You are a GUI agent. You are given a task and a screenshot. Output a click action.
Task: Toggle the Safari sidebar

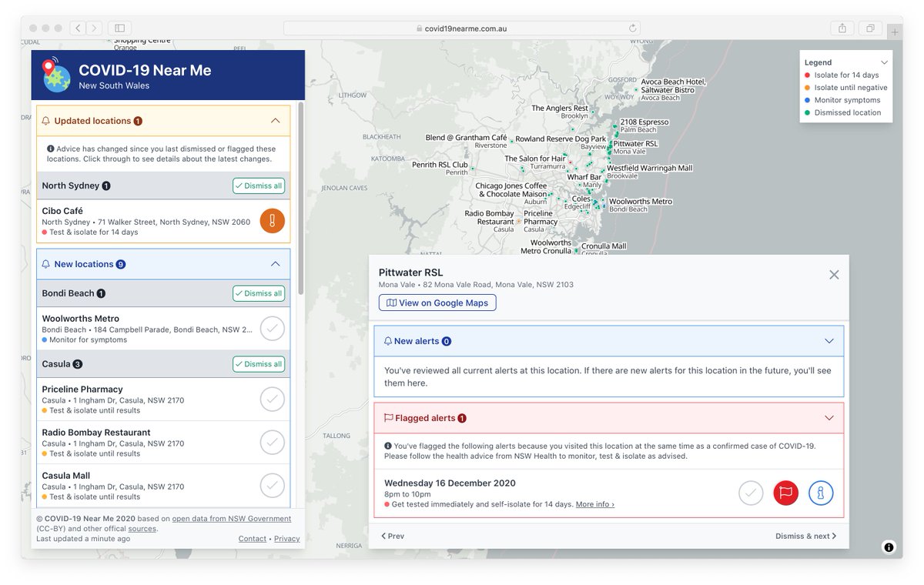click(x=121, y=28)
